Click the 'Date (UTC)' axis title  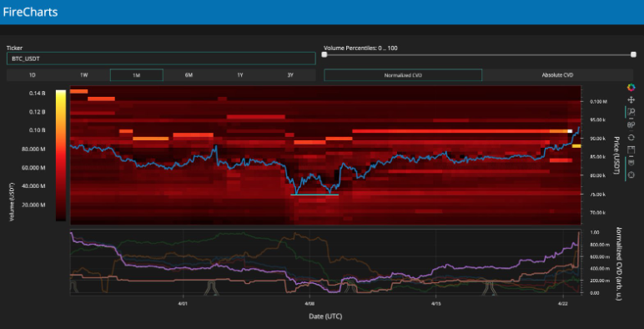click(x=325, y=316)
